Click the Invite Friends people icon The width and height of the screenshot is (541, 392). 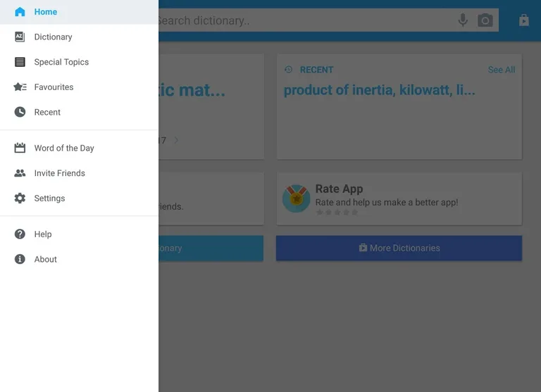point(20,173)
